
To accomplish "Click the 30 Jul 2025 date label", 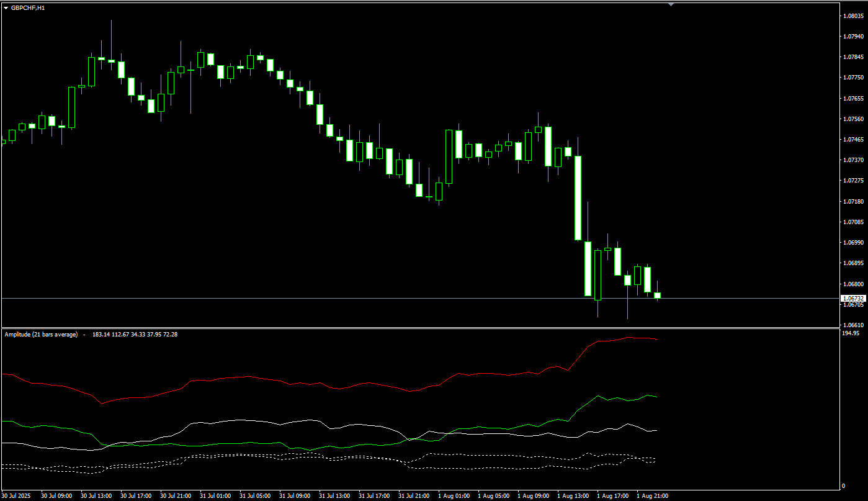I will click(x=17, y=496).
